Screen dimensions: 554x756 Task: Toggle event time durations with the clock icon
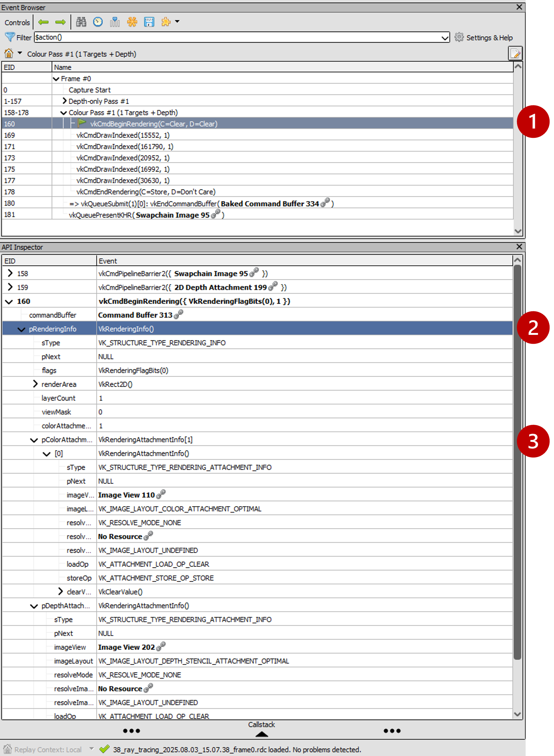[x=98, y=22]
